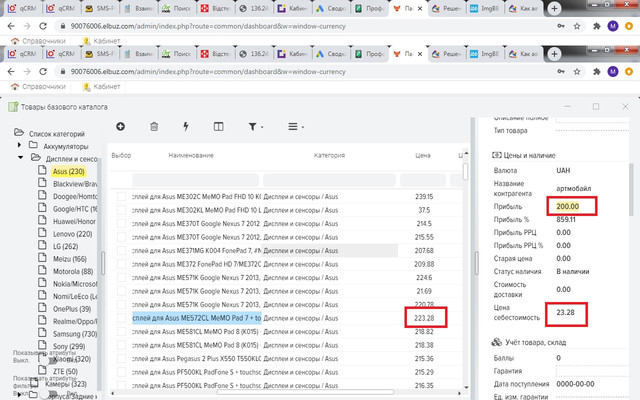Check the box for Asus ME302KL MeMO Pad row
640x400 pixels.
(121, 210)
